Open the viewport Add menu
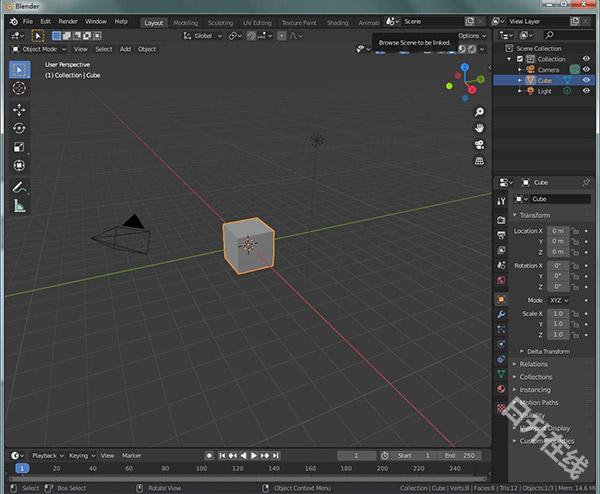 (x=125, y=49)
